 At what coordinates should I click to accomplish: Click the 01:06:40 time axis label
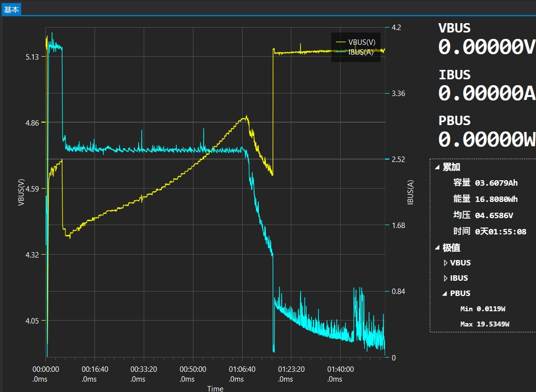pos(242,374)
